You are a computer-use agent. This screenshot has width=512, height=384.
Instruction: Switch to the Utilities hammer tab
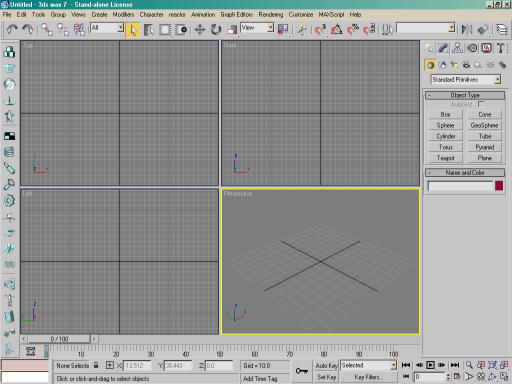tap(501, 48)
